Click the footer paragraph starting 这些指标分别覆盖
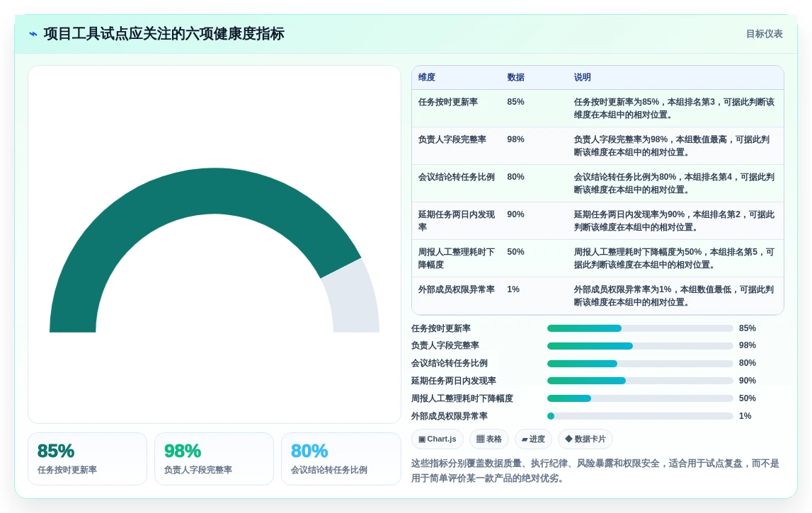Image resolution: width=812 pixels, height=513 pixels. (x=595, y=471)
